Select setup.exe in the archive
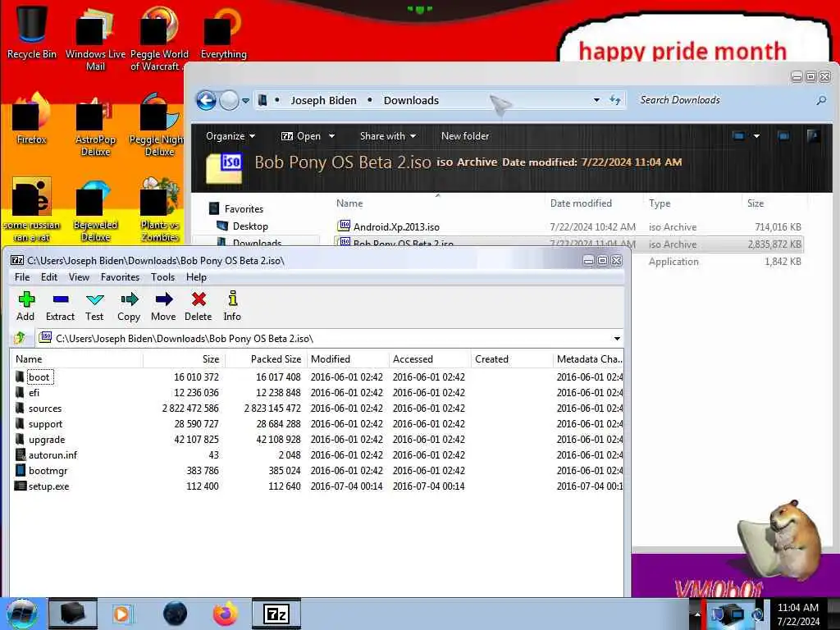This screenshot has height=630, width=840. coord(48,486)
